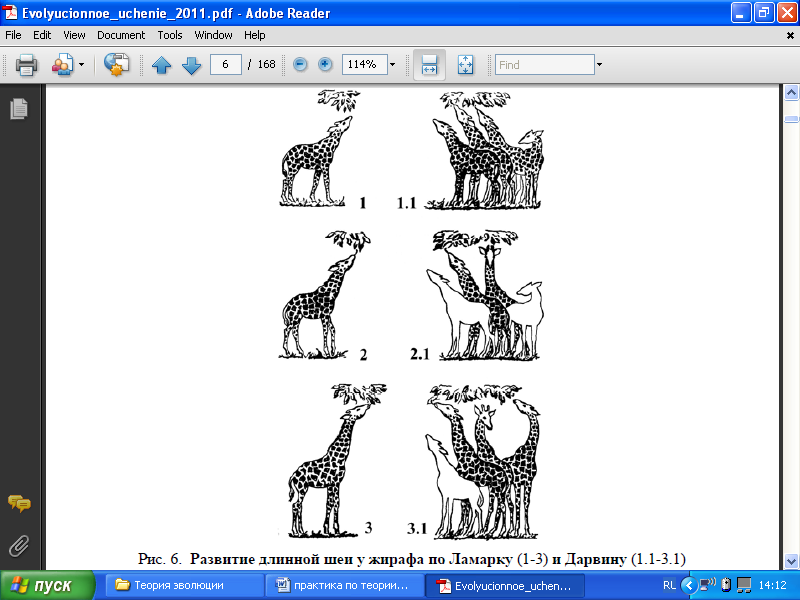Switch to практика по теории Word document
Screen dimensions: 800x600
(344, 585)
